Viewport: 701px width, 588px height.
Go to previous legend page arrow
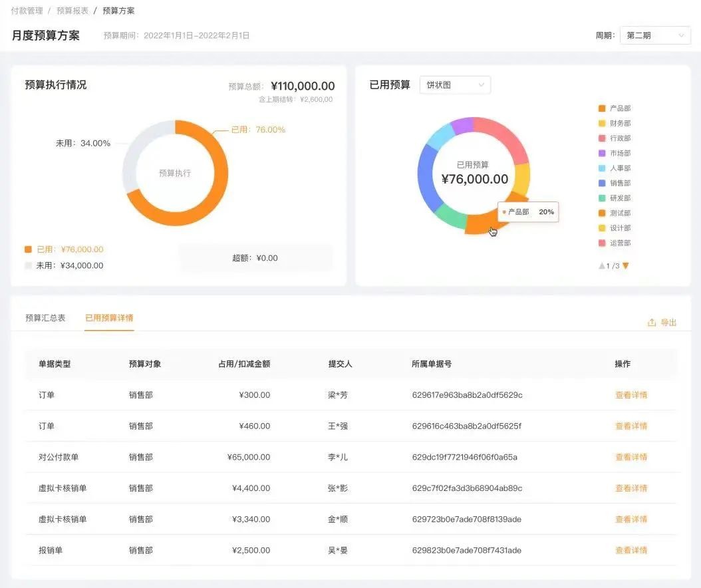[602, 266]
